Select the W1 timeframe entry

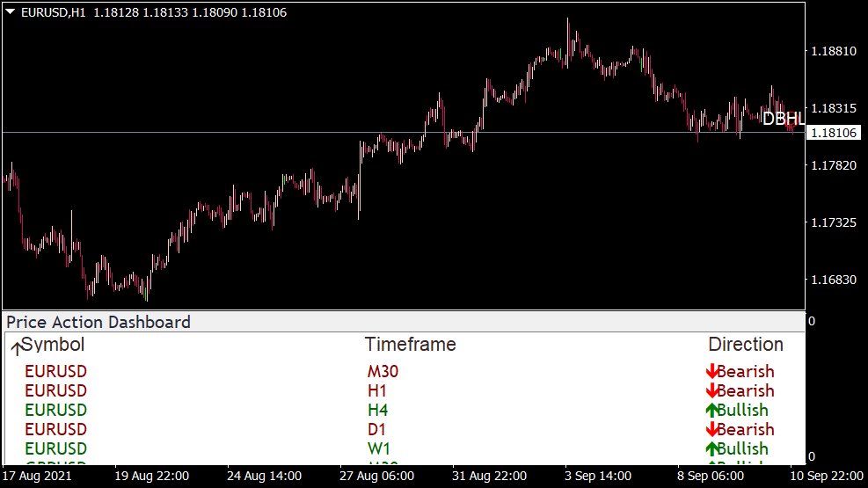coord(379,449)
